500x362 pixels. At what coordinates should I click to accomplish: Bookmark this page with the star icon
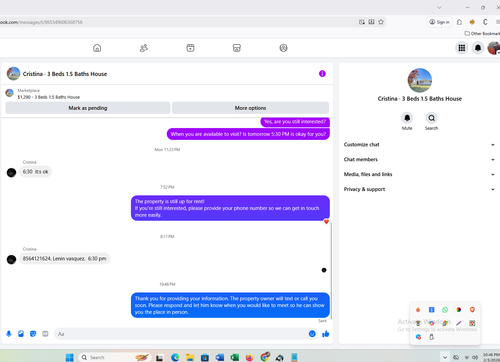coord(381,22)
